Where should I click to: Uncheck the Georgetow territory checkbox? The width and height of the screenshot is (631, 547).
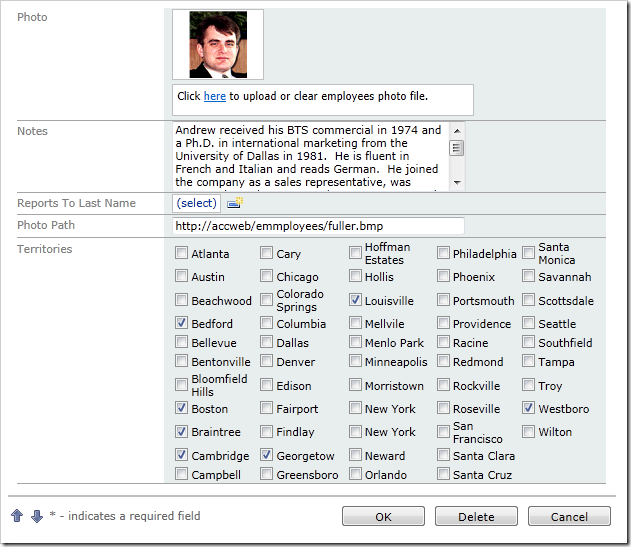[266, 455]
